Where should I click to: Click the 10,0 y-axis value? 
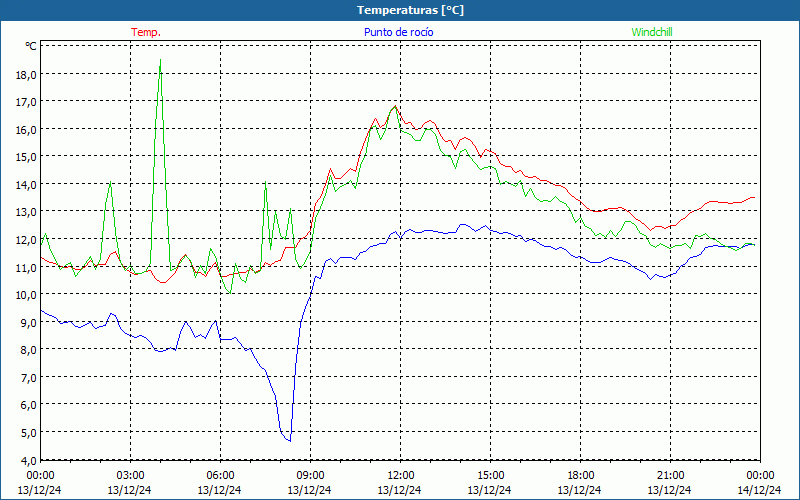(26, 295)
